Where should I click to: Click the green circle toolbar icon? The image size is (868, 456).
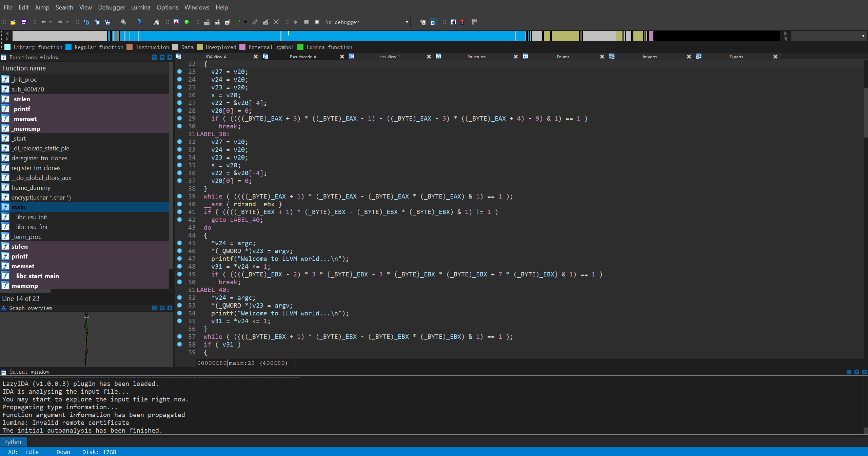tap(186, 22)
